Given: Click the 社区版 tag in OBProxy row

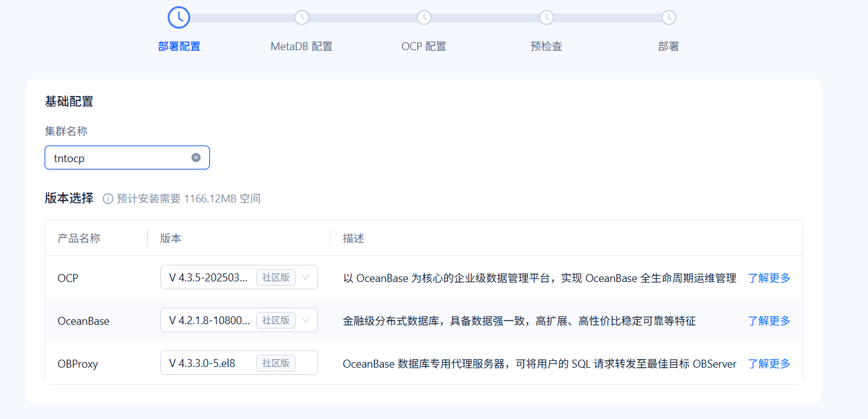Looking at the screenshot, I should [276, 363].
